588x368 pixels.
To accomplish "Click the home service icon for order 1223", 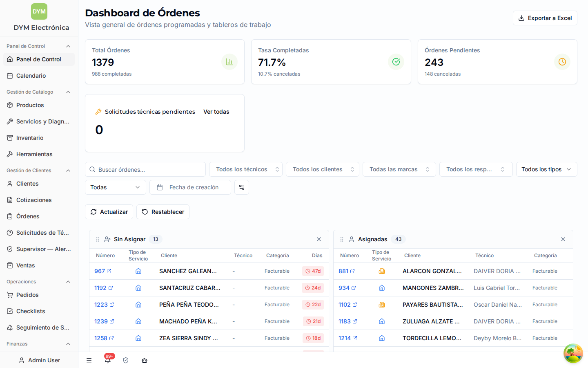I will click(138, 305).
